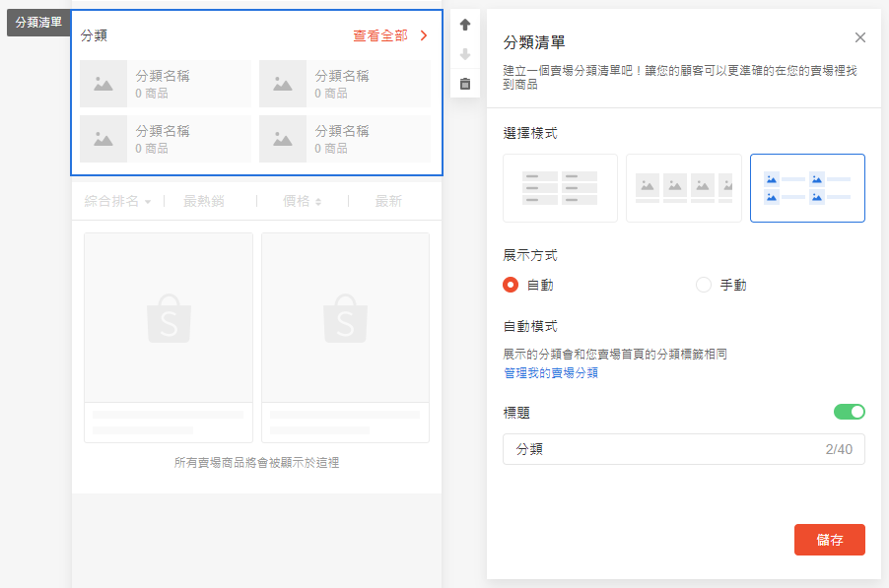
Task: Switch to the 最熱銷 sort tab
Action: (x=204, y=201)
